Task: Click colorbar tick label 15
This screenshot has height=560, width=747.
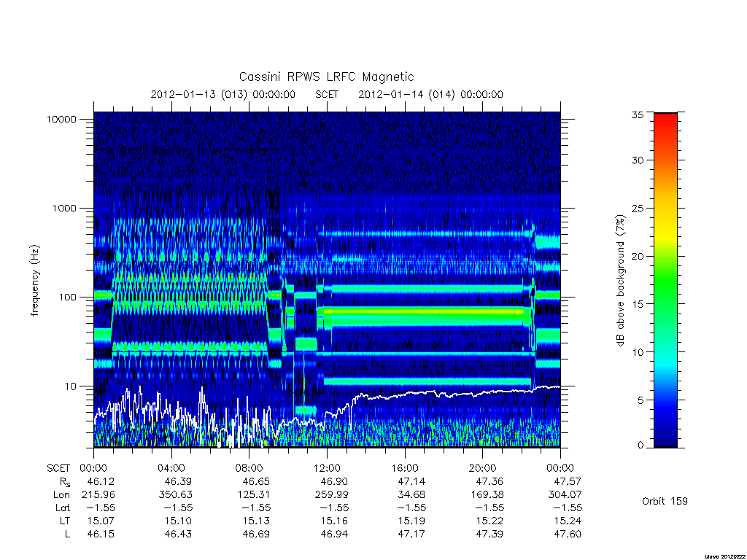Action: tap(638, 304)
